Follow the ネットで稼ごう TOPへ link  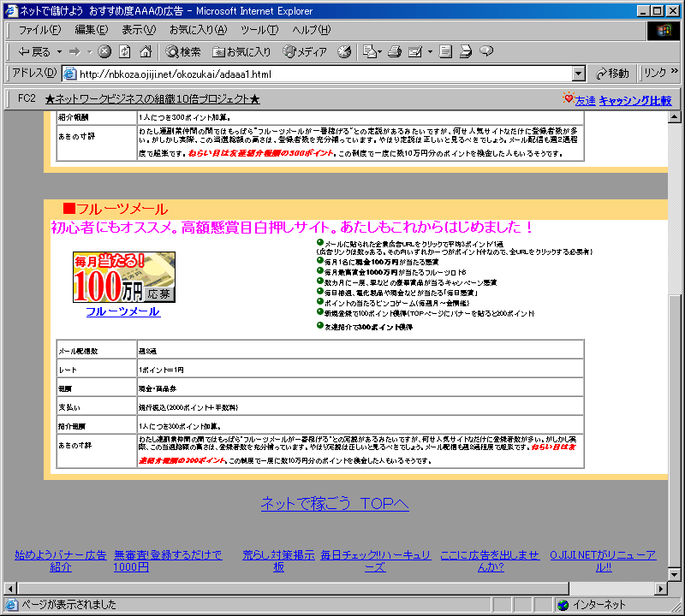click(x=335, y=503)
